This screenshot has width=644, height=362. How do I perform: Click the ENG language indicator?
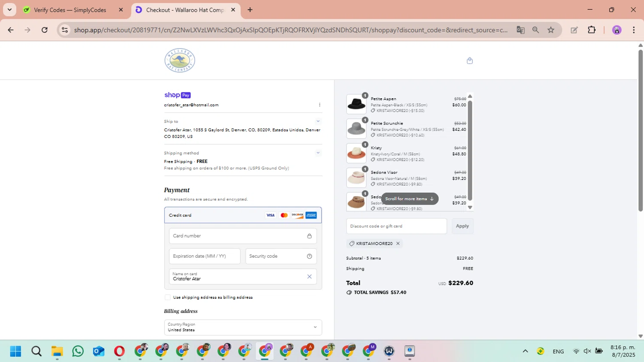pyautogui.click(x=558, y=351)
